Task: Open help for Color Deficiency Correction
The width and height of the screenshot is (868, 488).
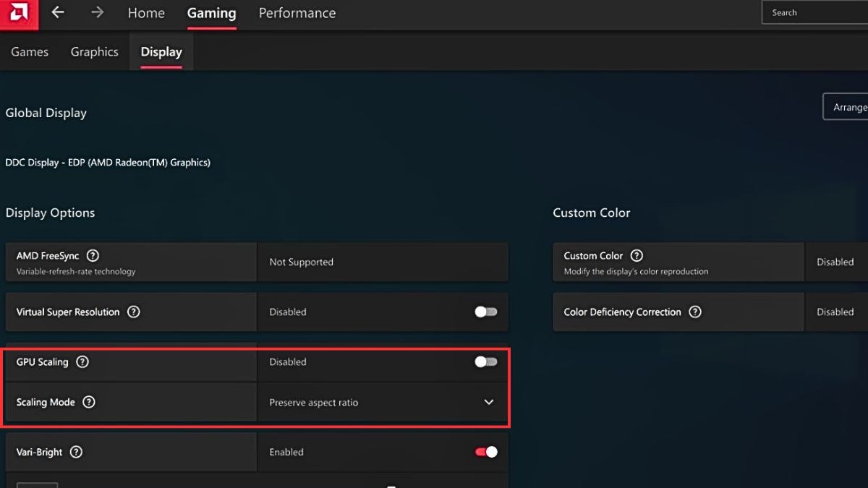Action: (695, 312)
